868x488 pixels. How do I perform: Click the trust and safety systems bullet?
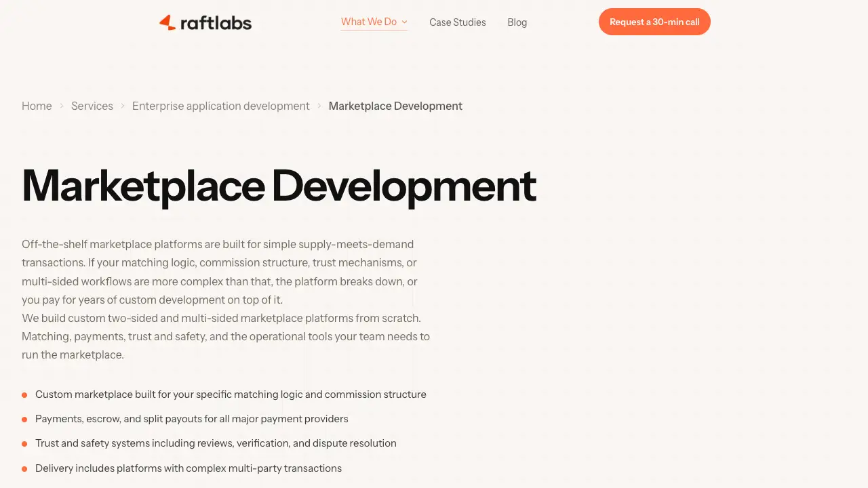point(216,443)
